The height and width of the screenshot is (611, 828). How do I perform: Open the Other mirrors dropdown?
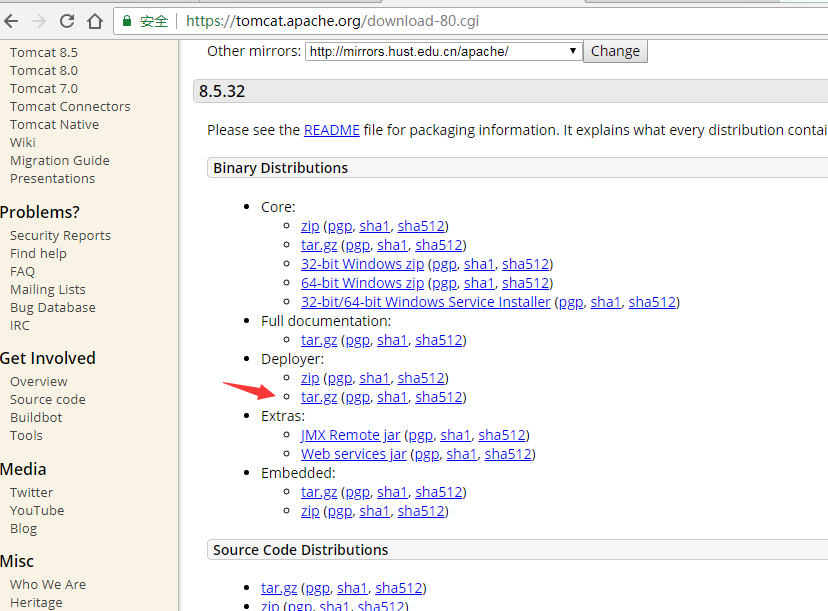point(444,51)
